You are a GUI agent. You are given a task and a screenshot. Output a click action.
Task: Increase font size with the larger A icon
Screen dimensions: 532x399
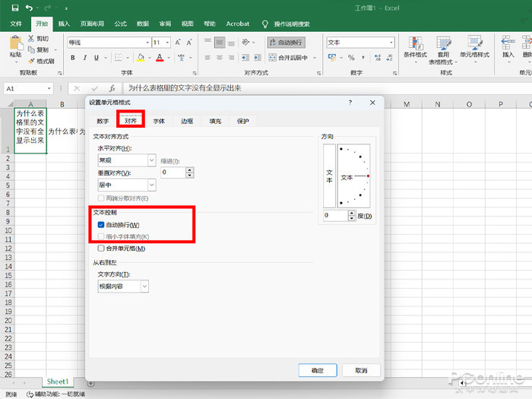tap(178, 43)
